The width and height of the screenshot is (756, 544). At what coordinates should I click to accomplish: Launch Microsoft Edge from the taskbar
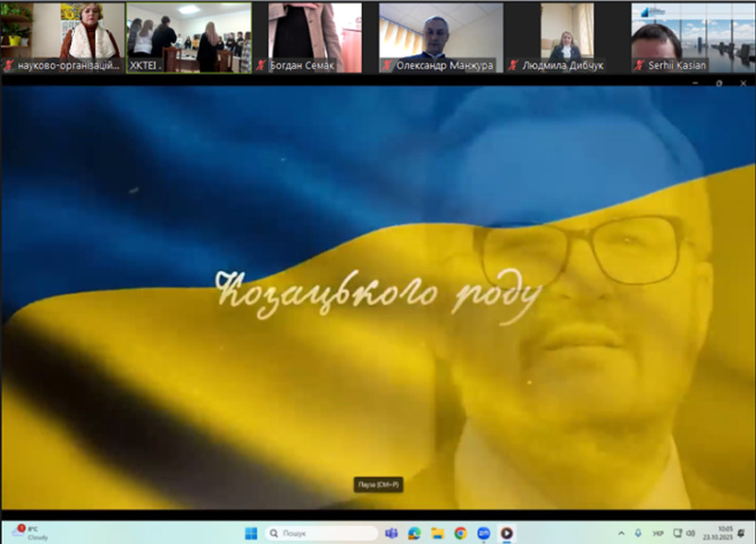click(414, 533)
